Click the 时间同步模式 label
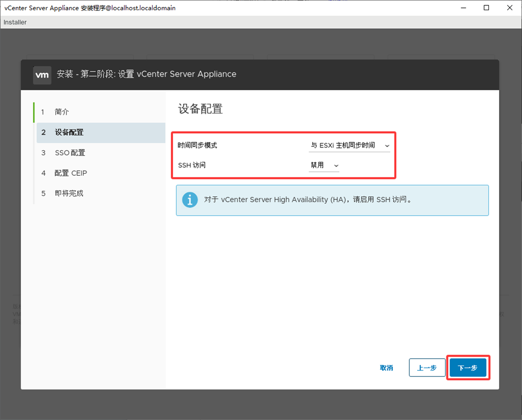 [197, 145]
